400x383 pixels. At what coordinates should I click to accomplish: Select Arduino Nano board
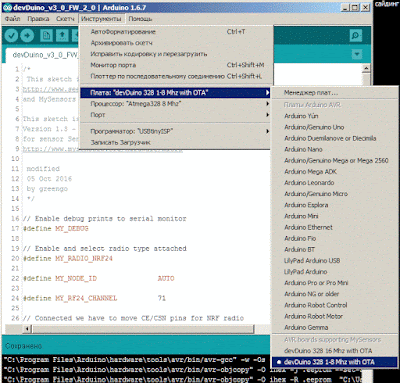coord(335,149)
